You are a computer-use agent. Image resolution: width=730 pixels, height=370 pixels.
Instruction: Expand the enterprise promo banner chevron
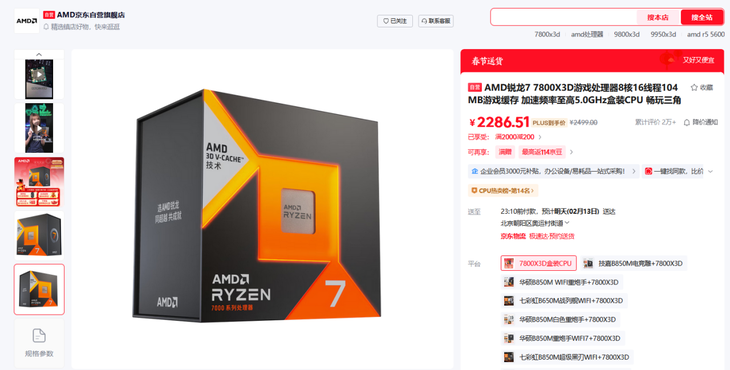click(634, 171)
